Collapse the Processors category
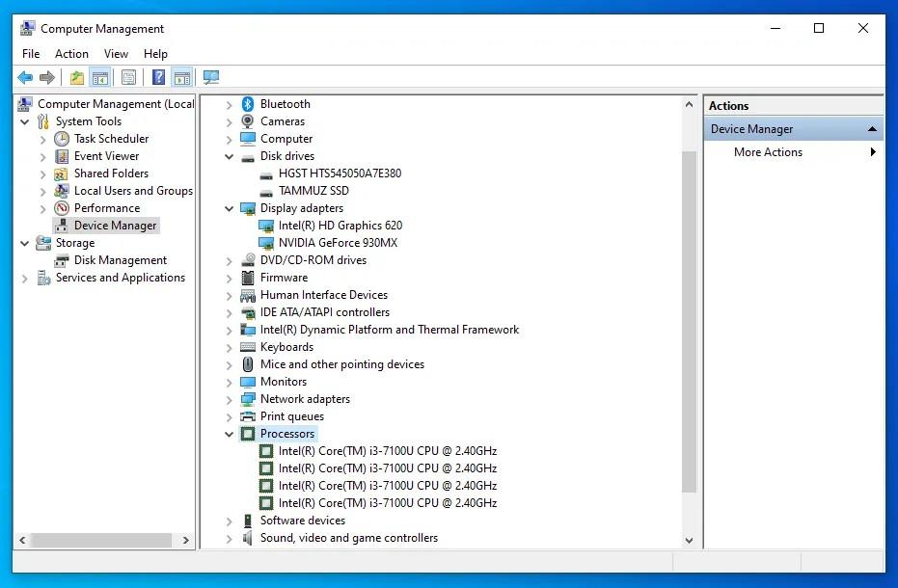Screen dimensions: 898x588 (x=230, y=435)
